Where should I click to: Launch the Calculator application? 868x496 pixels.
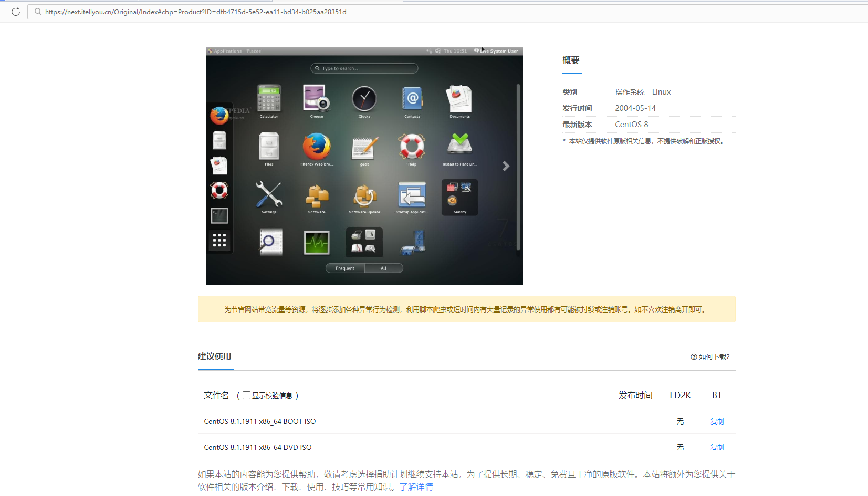(269, 101)
